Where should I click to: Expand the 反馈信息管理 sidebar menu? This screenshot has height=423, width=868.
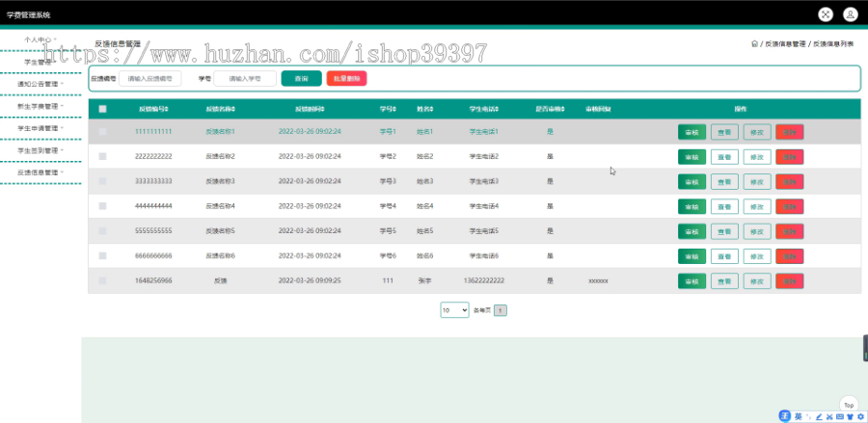pos(40,172)
